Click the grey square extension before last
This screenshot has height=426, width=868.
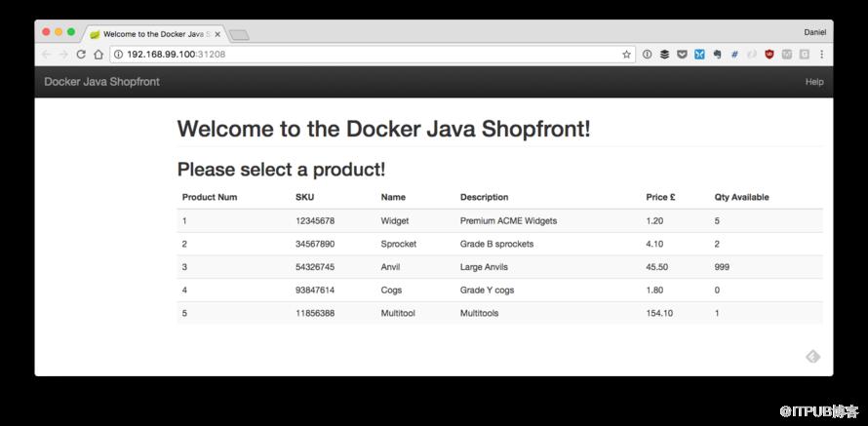[787, 55]
